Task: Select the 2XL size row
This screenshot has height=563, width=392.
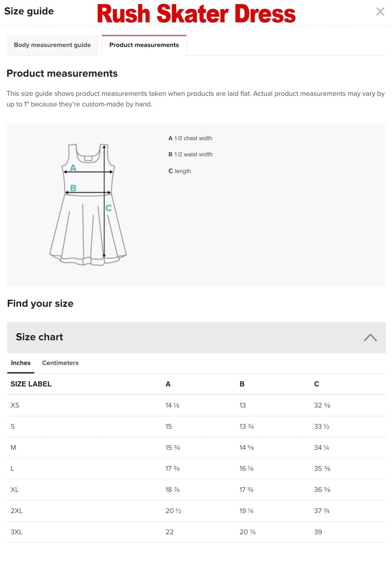Action: click(x=16, y=511)
